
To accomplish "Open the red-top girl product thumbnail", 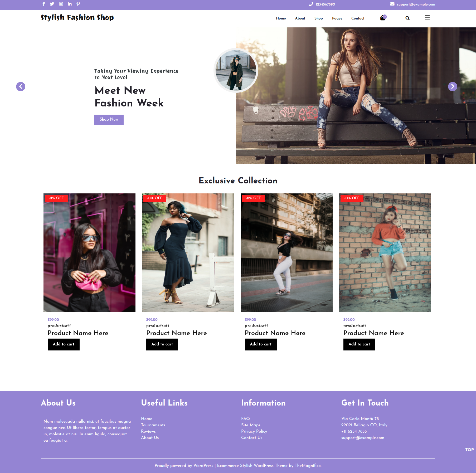I will tap(385, 253).
